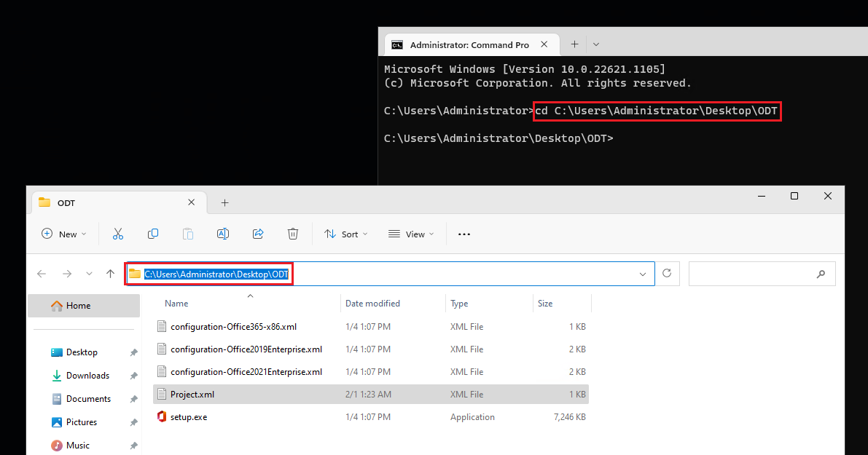Click the folder icon in the address bar
868x455 pixels.
[x=135, y=274]
